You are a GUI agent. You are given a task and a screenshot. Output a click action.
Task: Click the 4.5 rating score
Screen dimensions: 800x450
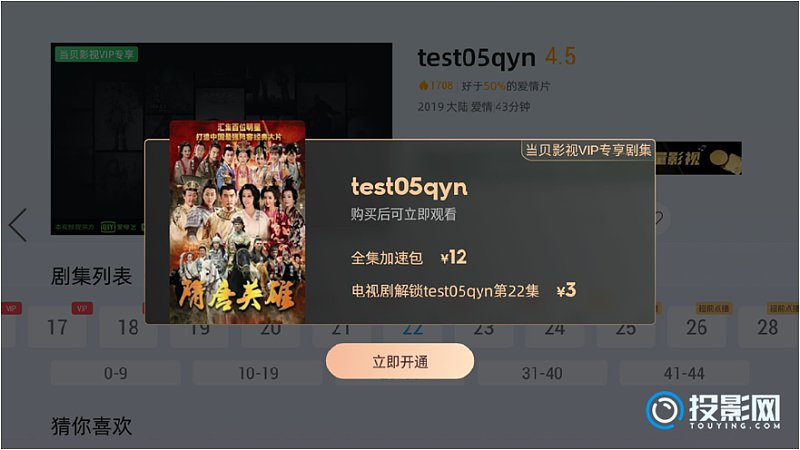click(x=560, y=56)
